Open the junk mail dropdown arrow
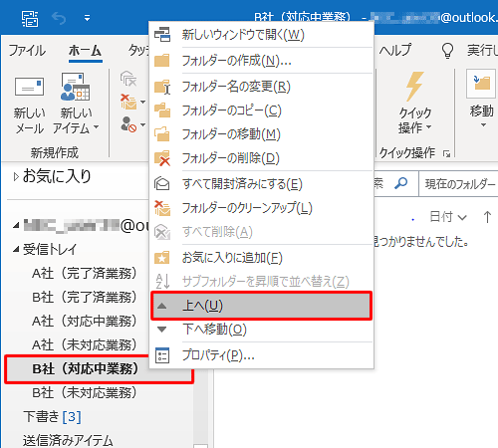The image size is (498, 448). 142,125
